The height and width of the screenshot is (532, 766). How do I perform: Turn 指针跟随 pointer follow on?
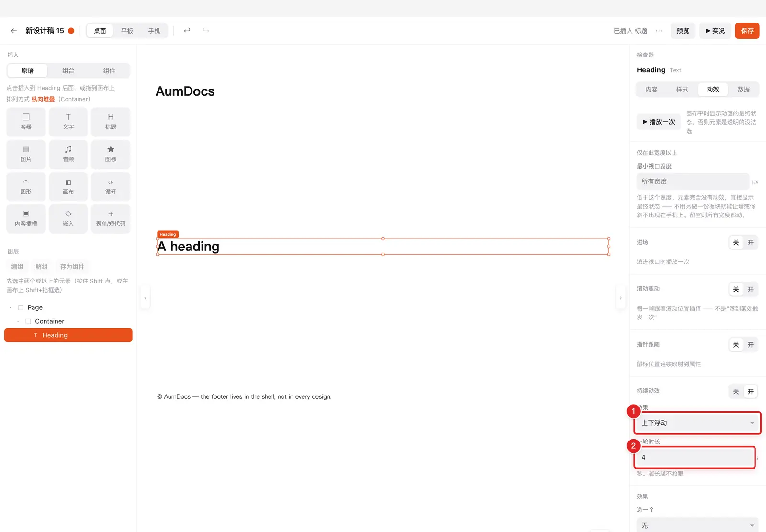click(751, 345)
